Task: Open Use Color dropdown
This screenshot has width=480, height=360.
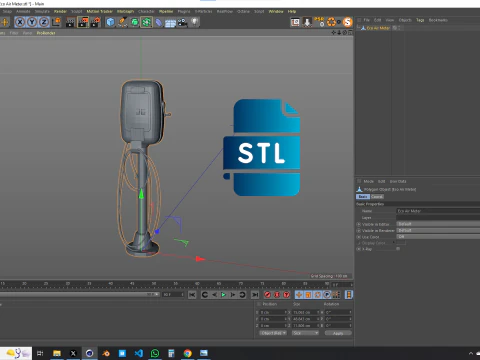Action: [438, 237]
